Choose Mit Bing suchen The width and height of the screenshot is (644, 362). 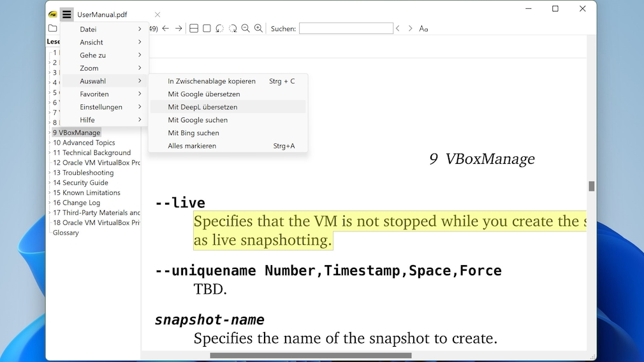[228, 133]
